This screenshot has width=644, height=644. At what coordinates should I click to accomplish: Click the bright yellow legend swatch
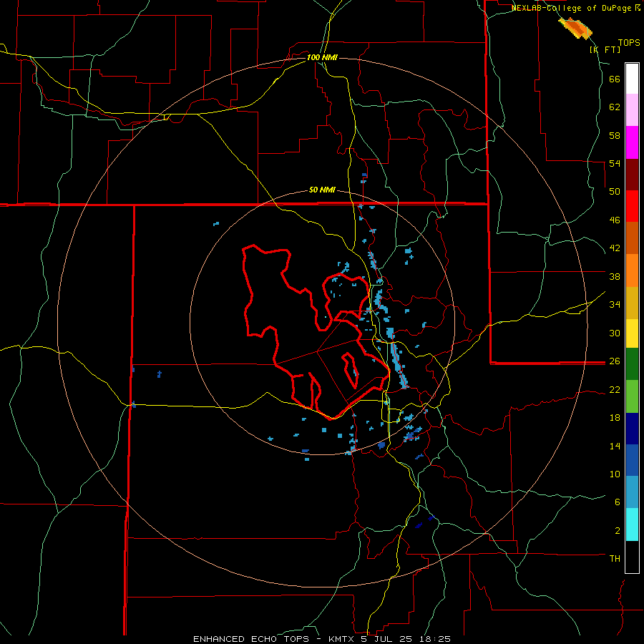click(632, 333)
